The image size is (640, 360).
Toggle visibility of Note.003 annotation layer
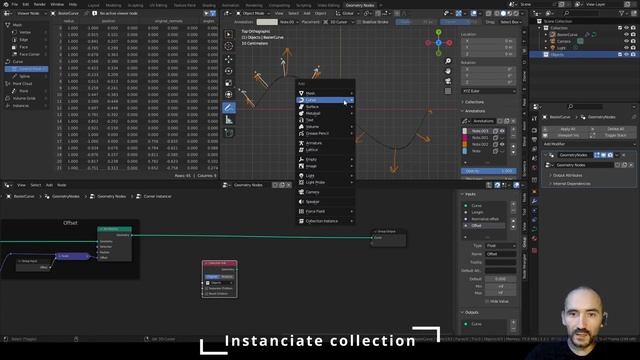tap(502, 131)
